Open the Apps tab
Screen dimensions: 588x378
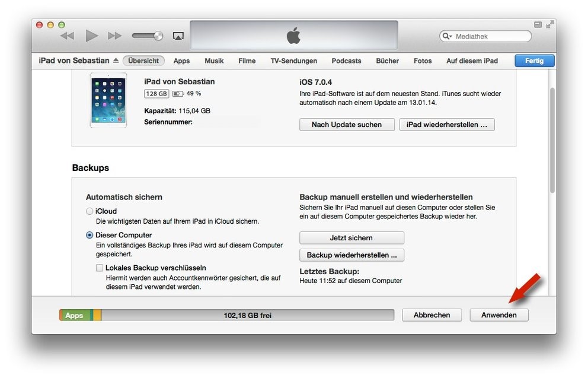click(181, 61)
